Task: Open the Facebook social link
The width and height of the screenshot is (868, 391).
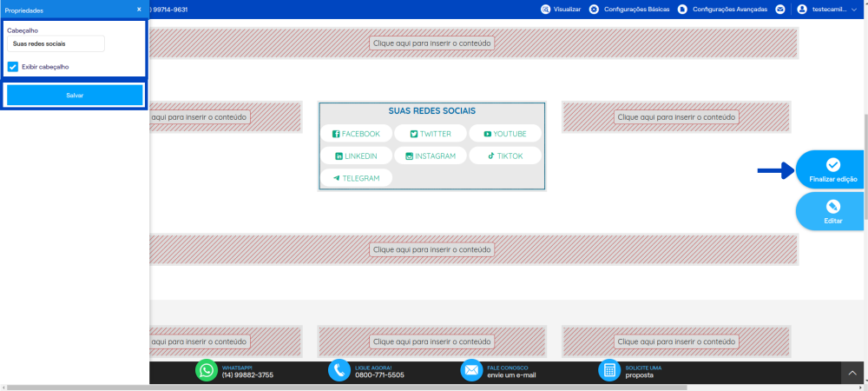Action: pos(356,134)
